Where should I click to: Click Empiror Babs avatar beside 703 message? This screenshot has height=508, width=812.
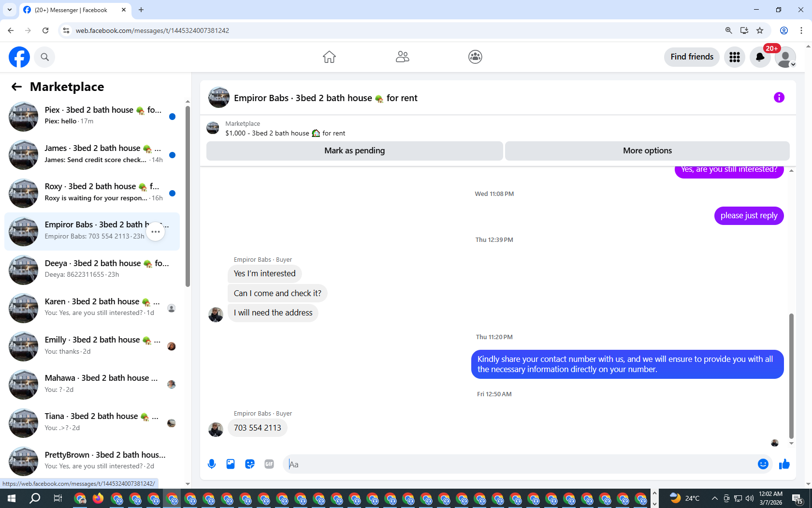coord(216,430)
